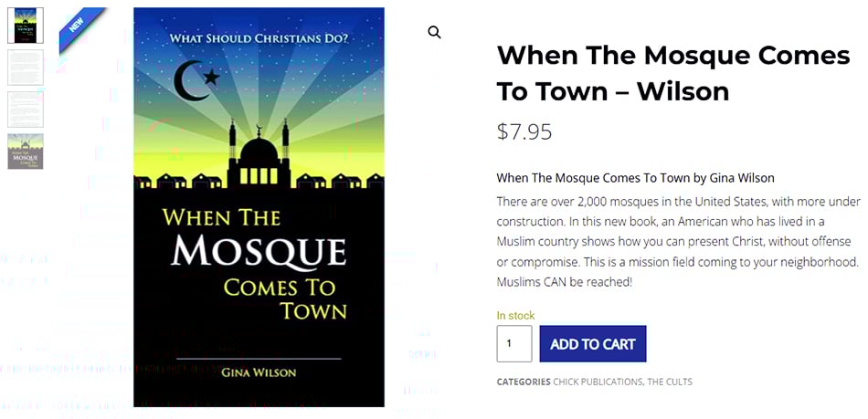Click the product description paragraph
The image size is (868, 419).
click(678, 241)
